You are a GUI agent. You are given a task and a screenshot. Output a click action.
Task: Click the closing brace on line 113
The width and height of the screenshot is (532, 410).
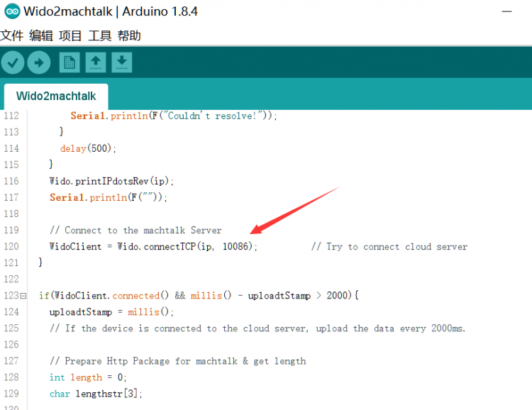[62, 131]
